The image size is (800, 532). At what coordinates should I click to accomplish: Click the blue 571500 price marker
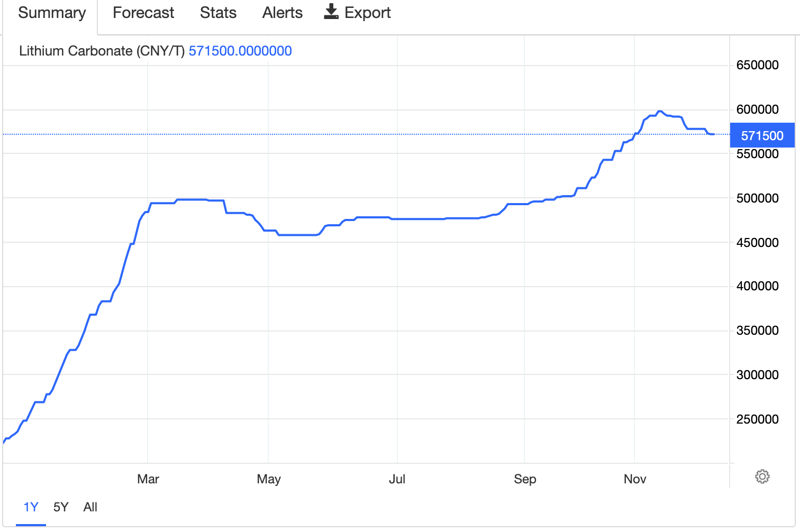762,135
